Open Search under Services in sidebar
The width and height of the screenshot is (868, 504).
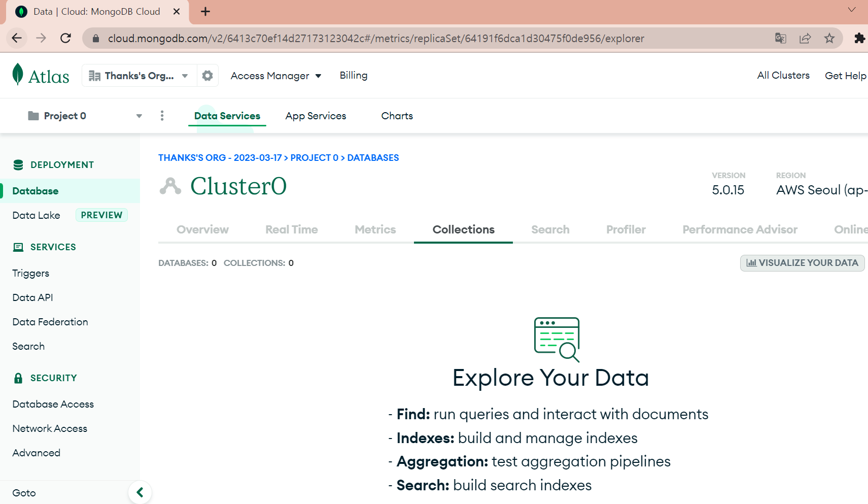[28, 346]
